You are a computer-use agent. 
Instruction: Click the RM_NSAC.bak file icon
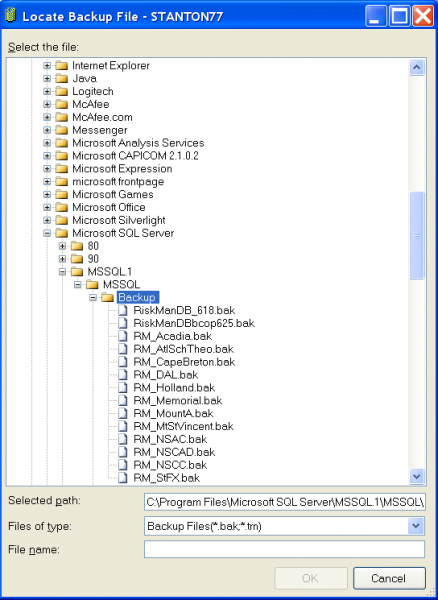tap(122, 439)
